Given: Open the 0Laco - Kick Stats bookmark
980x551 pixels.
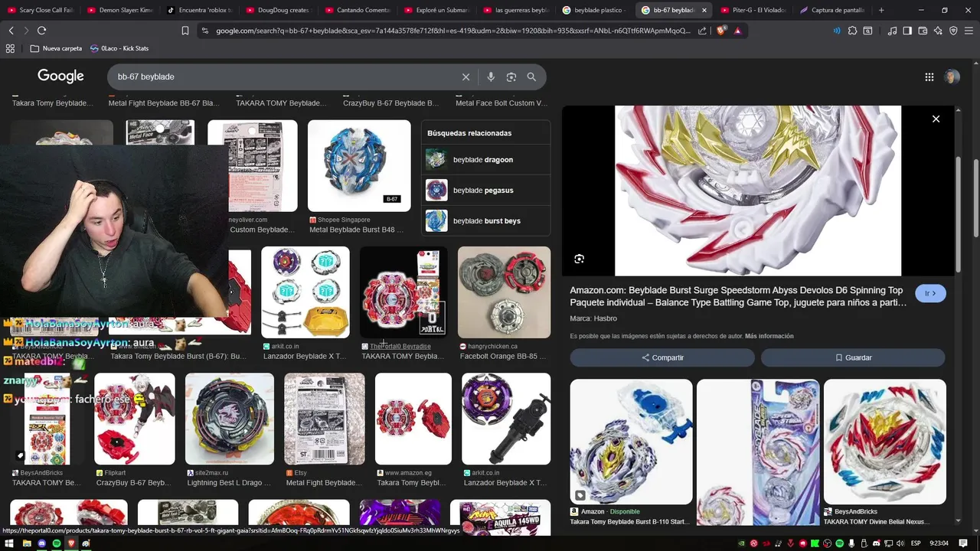Looking at the screenshot, I should click(x=119, y=48).
